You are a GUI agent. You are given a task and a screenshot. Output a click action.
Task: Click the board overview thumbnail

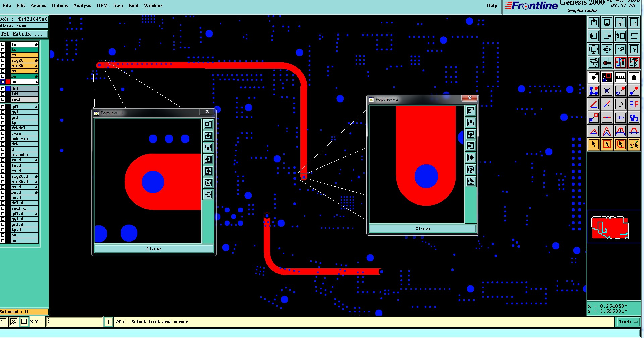[609, 228]
